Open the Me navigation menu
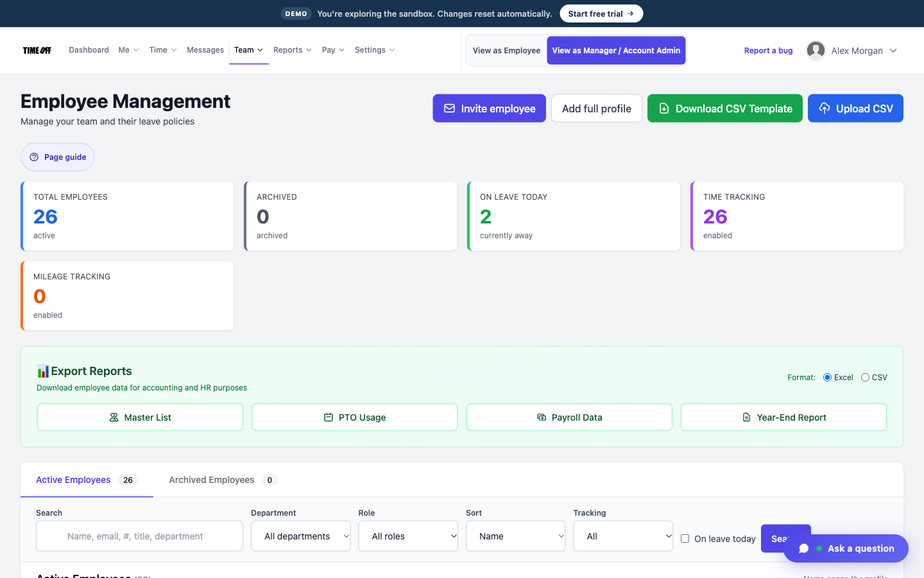Viewport: 924px width, 578px height. [x=128, y=50]
